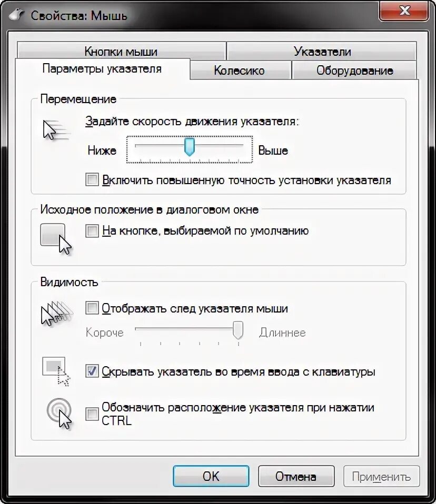Click the mouse icon in the title bar
Image resolution: width=436 pixels, height=504 pixels.
click(17, 15)
